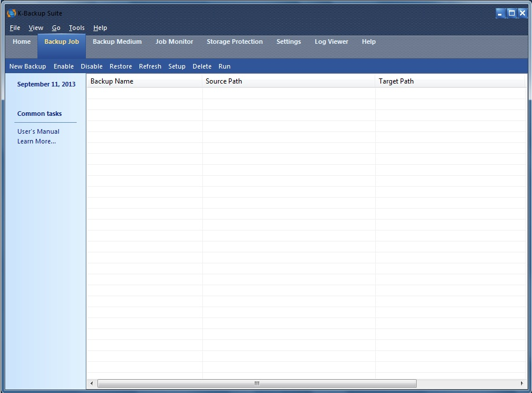Image resolution: width=532 pixels, height=393 pixels.
Task: Open Setup from the toolbar
Action: [x=177, y=66]
